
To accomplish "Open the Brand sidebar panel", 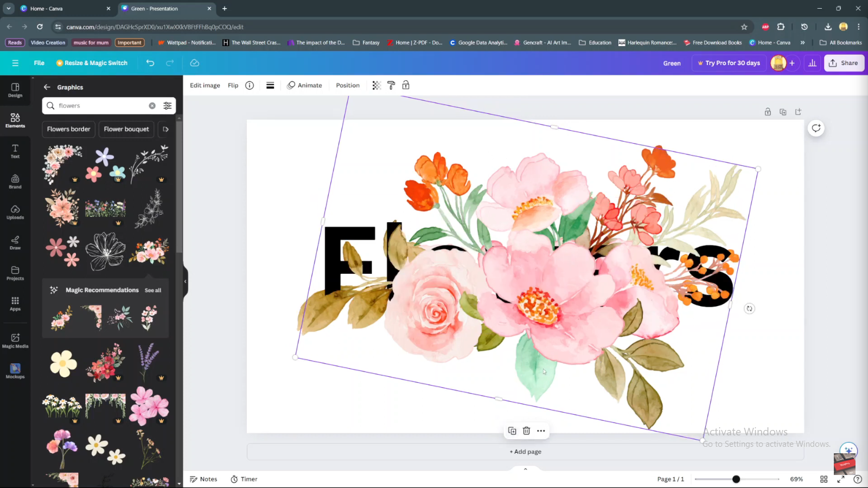I will (x=15, y=182).
